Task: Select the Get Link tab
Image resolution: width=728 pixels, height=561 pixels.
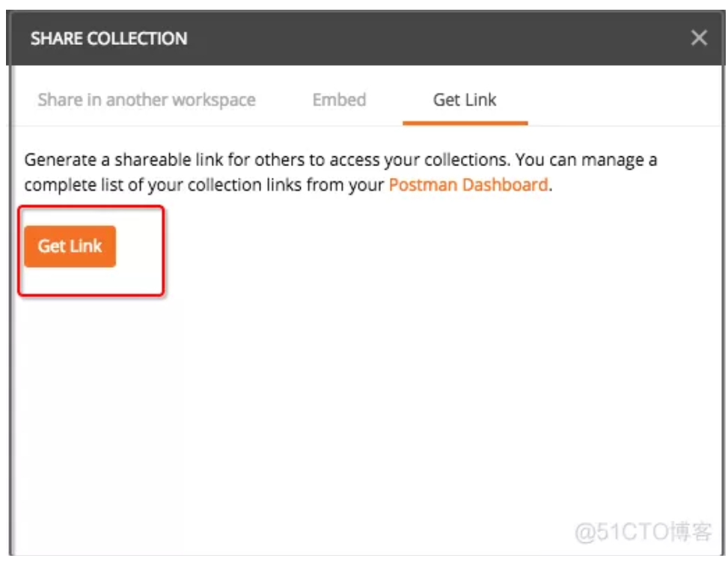Action: pyautogui.click(x=465, y=99)
